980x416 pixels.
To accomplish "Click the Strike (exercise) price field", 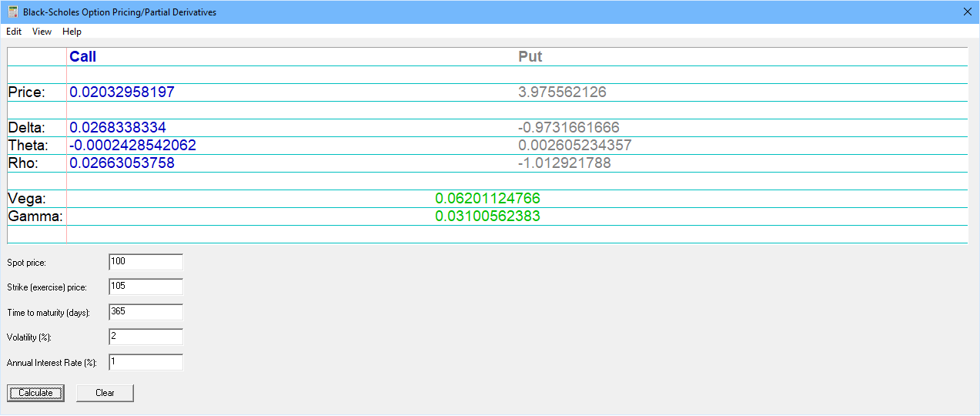I will tap(145, 287).
